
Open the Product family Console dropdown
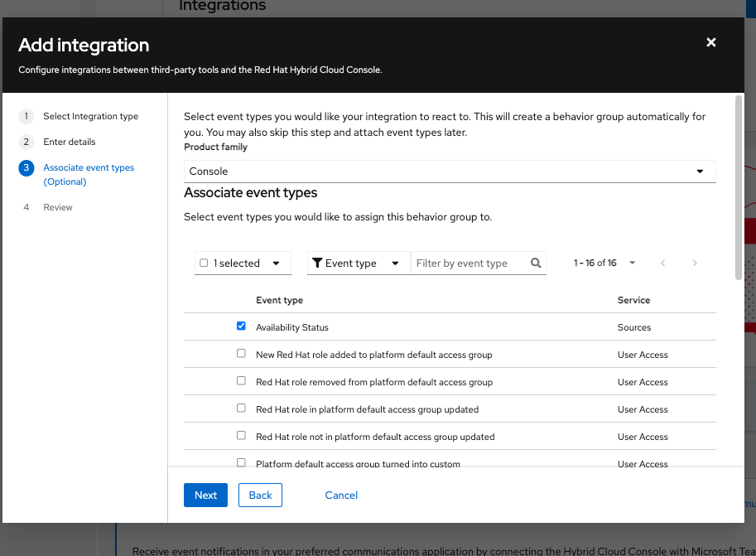pos(449,172)
